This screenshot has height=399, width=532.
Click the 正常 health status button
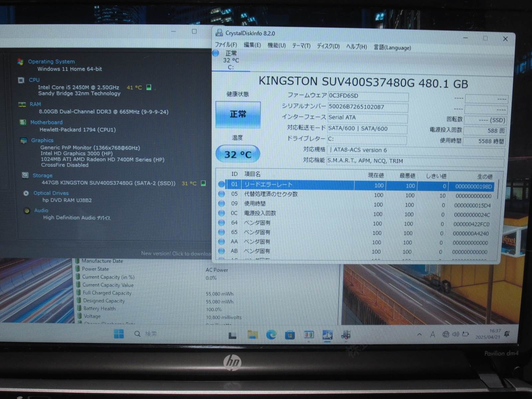pos(238,114)
